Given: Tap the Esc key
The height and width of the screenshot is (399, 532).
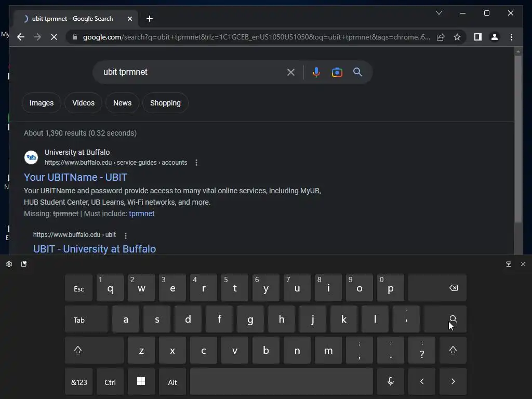Looking at the screenshot, I should coord(79,288).
